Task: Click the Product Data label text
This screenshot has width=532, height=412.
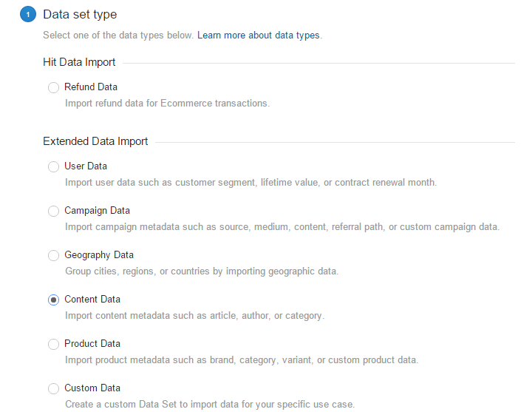Action: click(x=93, y=344)
